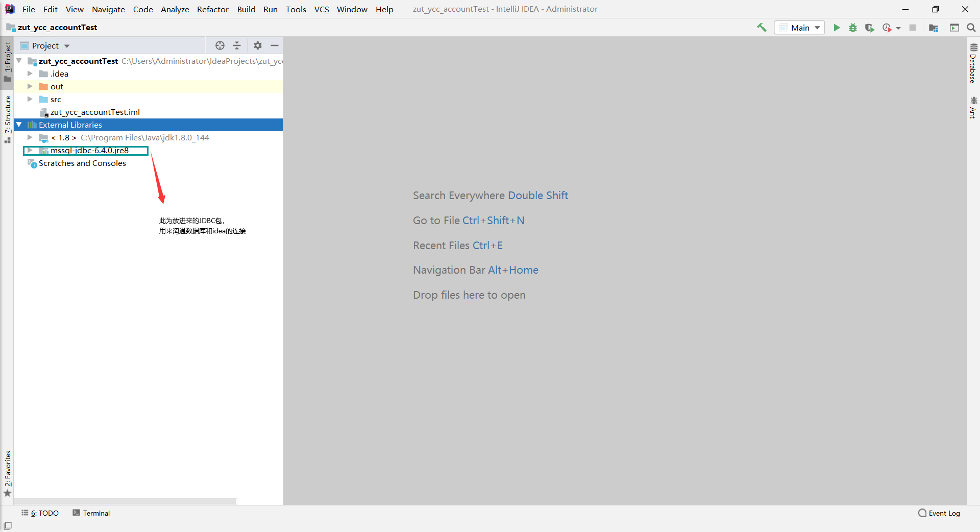
Task: Select the out folder row
Action: coord(148,86)
